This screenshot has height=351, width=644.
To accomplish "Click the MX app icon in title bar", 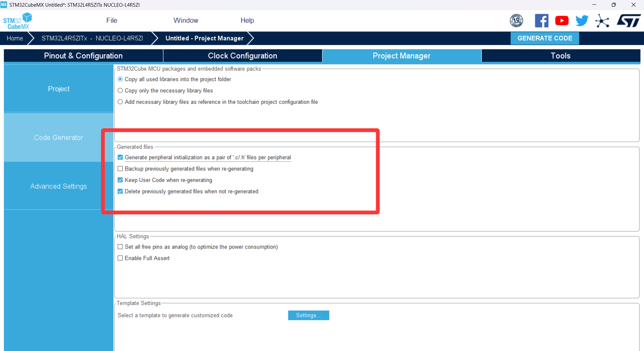I will [4, 5].
